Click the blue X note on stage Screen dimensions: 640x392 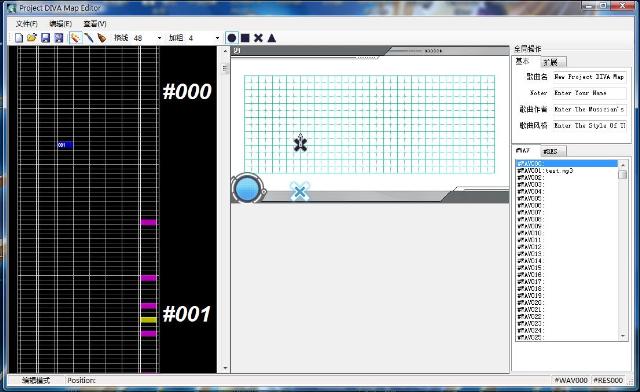pos(300,191)
